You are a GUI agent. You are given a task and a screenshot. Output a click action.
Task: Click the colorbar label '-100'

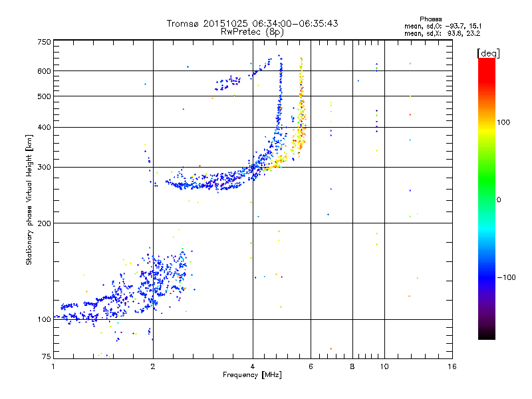[x=506, y=277]
